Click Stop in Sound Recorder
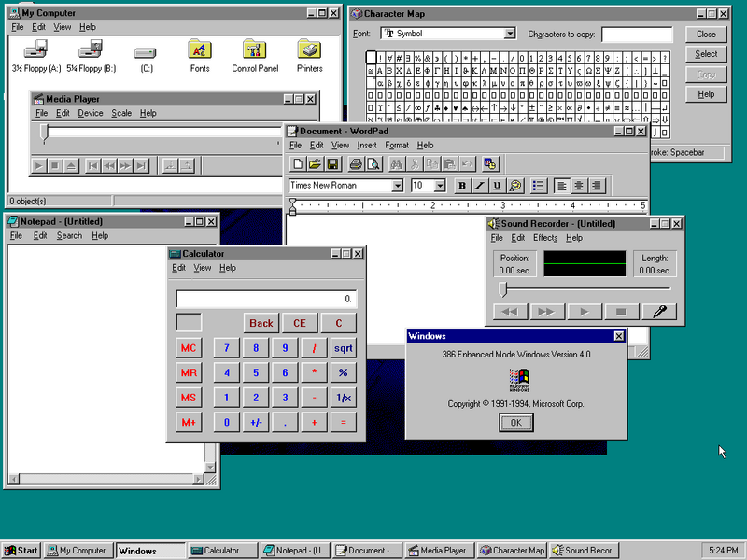The image size is (747, 560). pyautogui.click(x=621, y=312)
